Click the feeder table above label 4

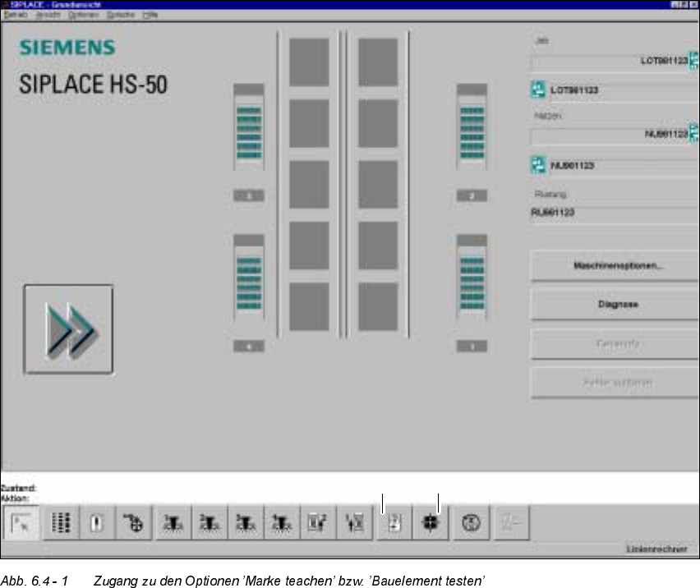[249, 278]
